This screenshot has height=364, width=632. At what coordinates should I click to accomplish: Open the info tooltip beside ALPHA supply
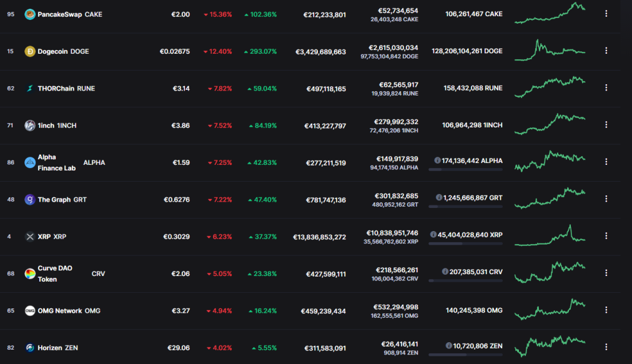[x=437, y=160]
